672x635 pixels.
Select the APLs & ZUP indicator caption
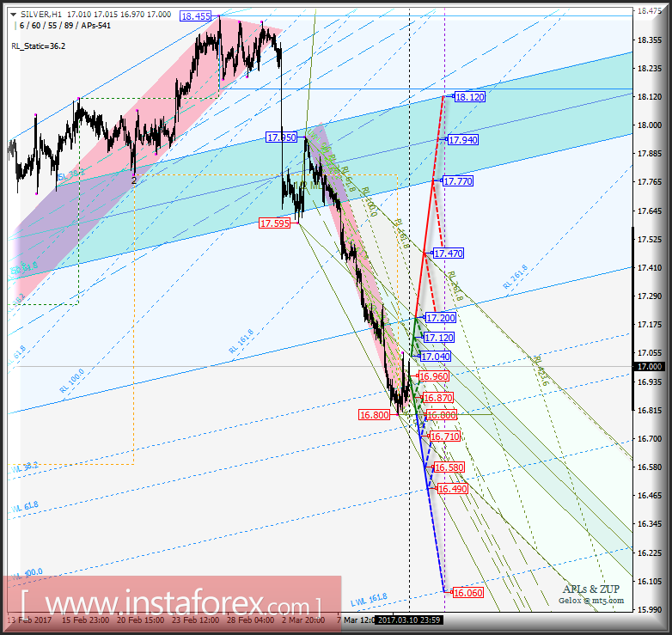pos(590,589)
